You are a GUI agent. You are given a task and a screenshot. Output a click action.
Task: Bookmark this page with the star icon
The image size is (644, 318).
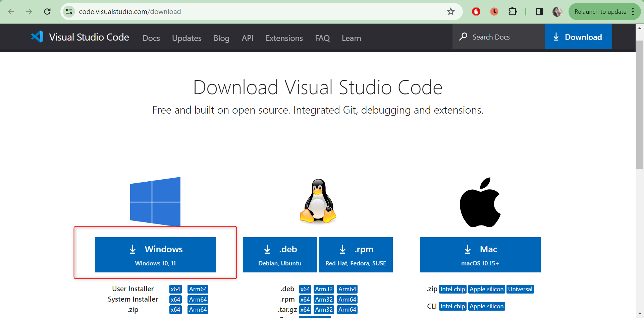pyautogui.click(x=450, y=12)
